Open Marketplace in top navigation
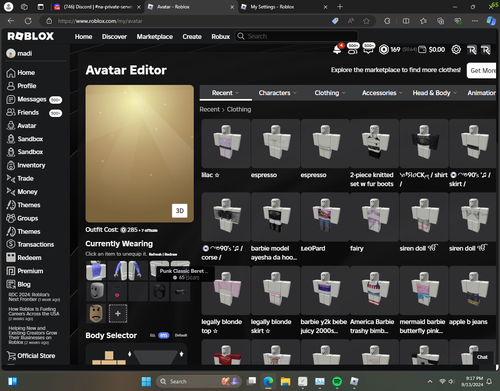The height and width of the screenshot is (391, 500). 155,36
